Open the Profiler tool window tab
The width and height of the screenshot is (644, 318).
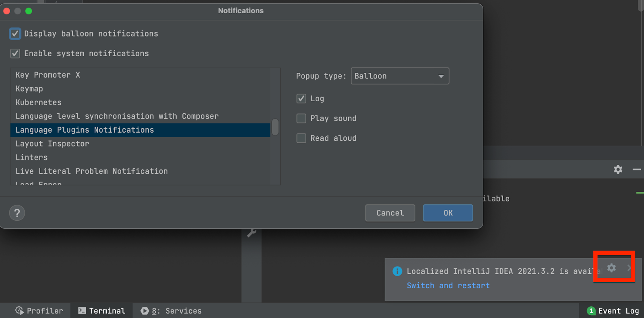tap(39, 311)
